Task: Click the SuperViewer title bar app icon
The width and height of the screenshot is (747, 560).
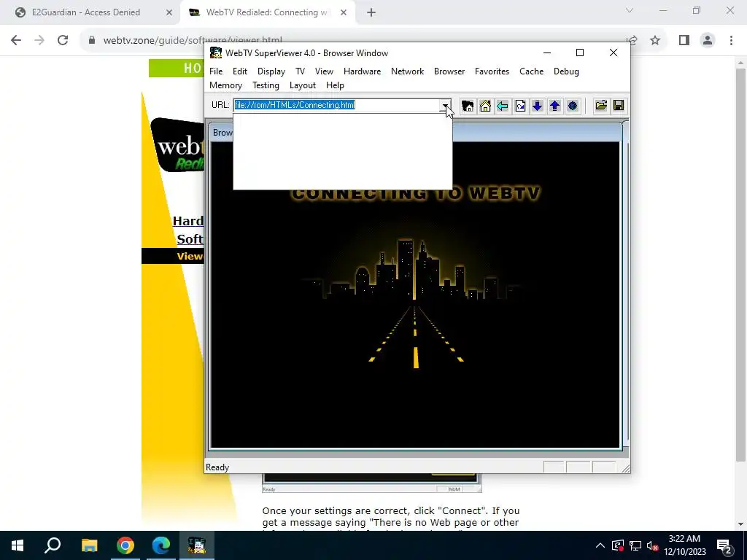Action: (216, 52)
